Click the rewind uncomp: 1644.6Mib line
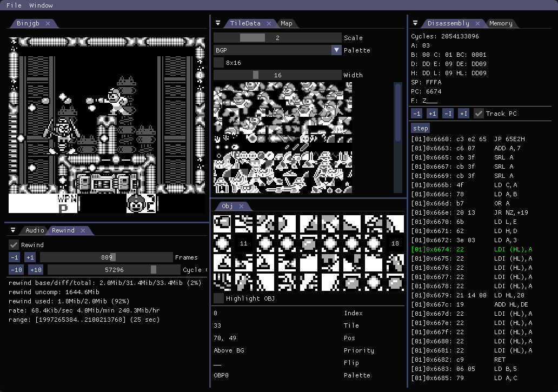Image resolution: width=558 pixels, height=392 pixels. coord(54,291)
